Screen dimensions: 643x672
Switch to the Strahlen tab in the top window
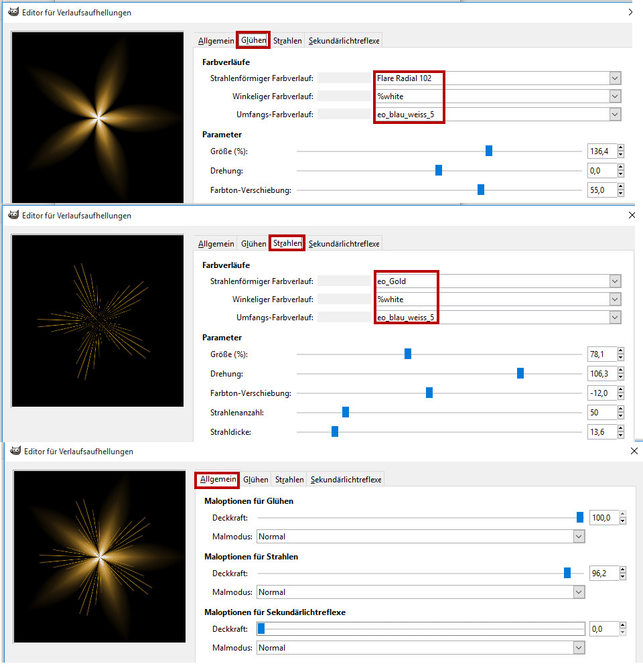tap(287, 41)
